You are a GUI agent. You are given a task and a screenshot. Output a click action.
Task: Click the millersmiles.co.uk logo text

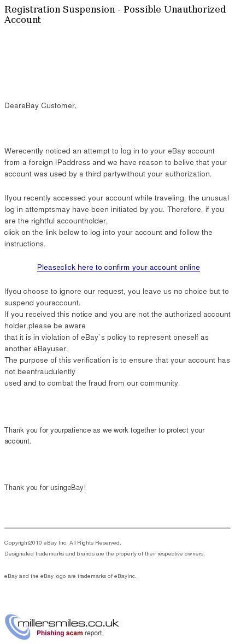(69, 623)
